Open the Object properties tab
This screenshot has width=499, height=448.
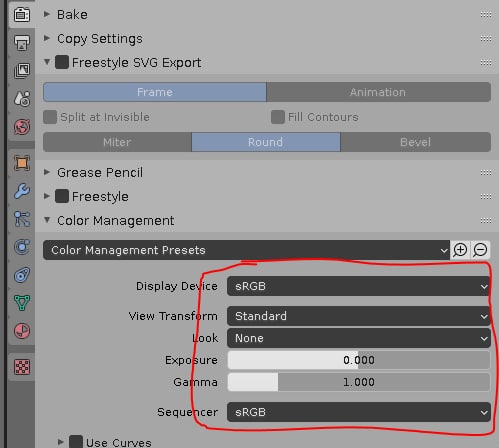(22, 163)
